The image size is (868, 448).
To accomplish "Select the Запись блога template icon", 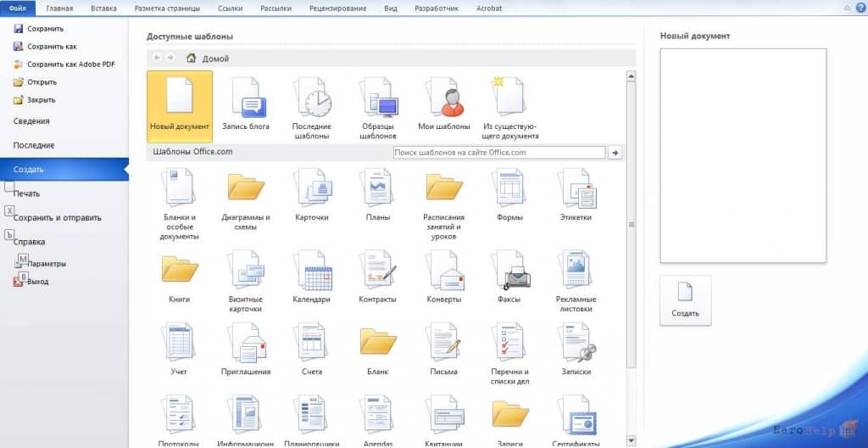I will [x=246, y=98].
